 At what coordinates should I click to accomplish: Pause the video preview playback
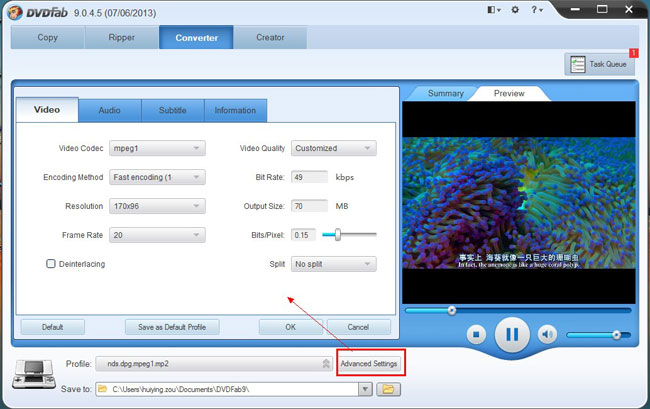[x=512, y=333]
